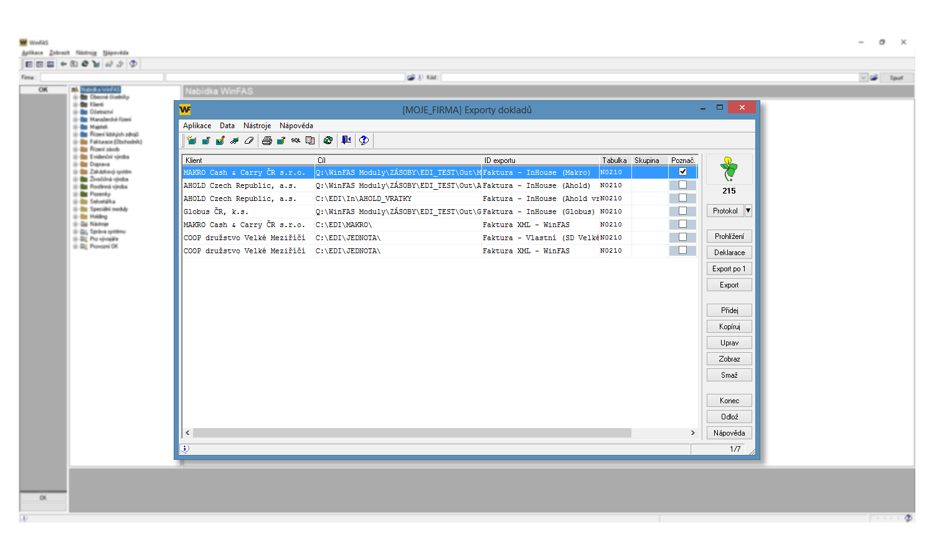Screen dimensions: 934x560
Task: Check the AHOLD_VRATKY row checkbox
Action: [682, 198]
